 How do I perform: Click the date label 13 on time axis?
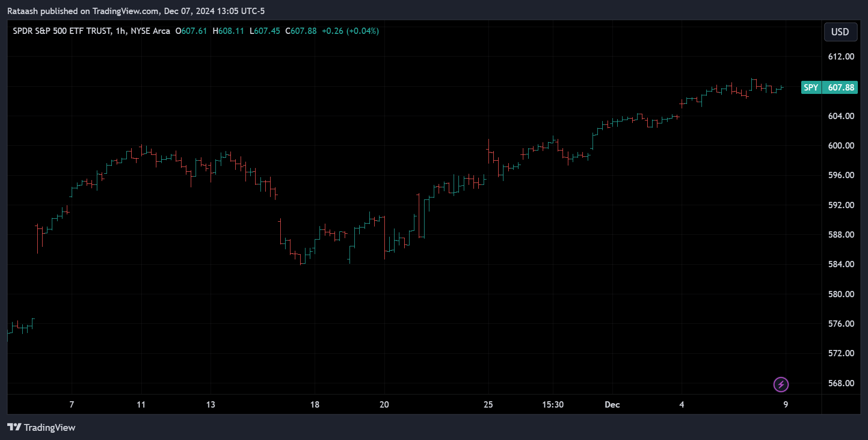[x=211, y=405]
